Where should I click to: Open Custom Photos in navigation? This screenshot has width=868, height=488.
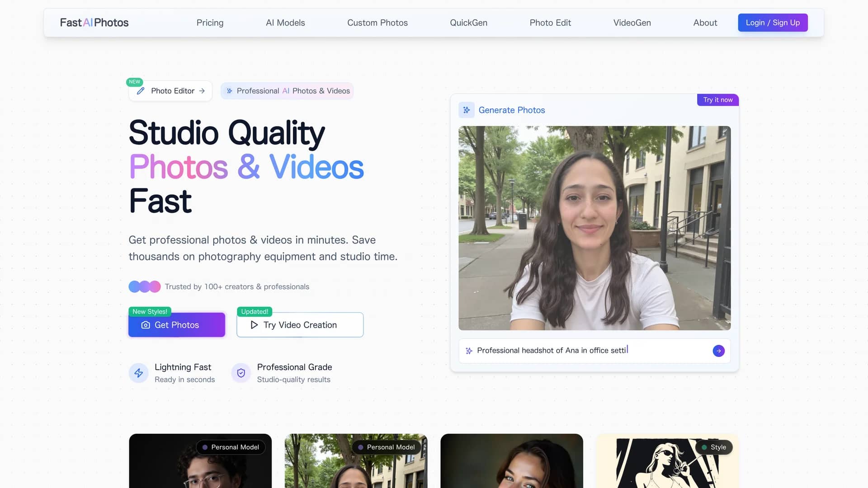coord(377,23)
